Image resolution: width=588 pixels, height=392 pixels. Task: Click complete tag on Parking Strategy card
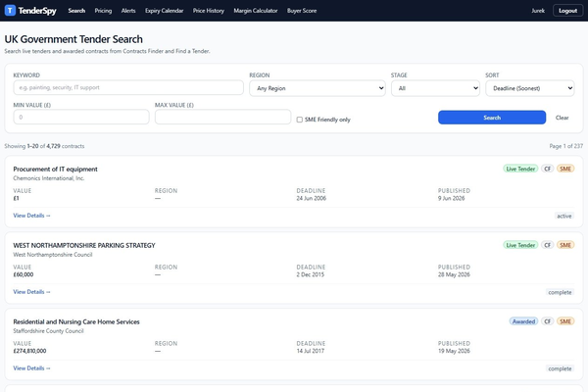coord(560,292)
